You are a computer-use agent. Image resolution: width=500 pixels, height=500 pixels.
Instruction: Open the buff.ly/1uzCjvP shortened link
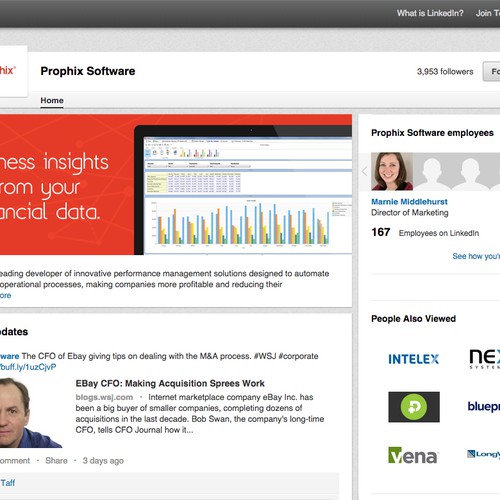28,367
